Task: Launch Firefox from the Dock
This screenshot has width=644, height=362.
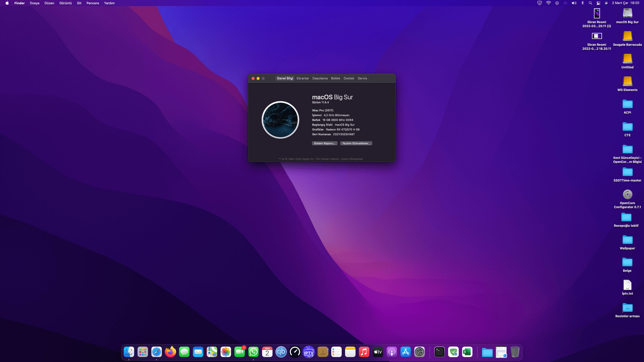Action: point(170,352)
